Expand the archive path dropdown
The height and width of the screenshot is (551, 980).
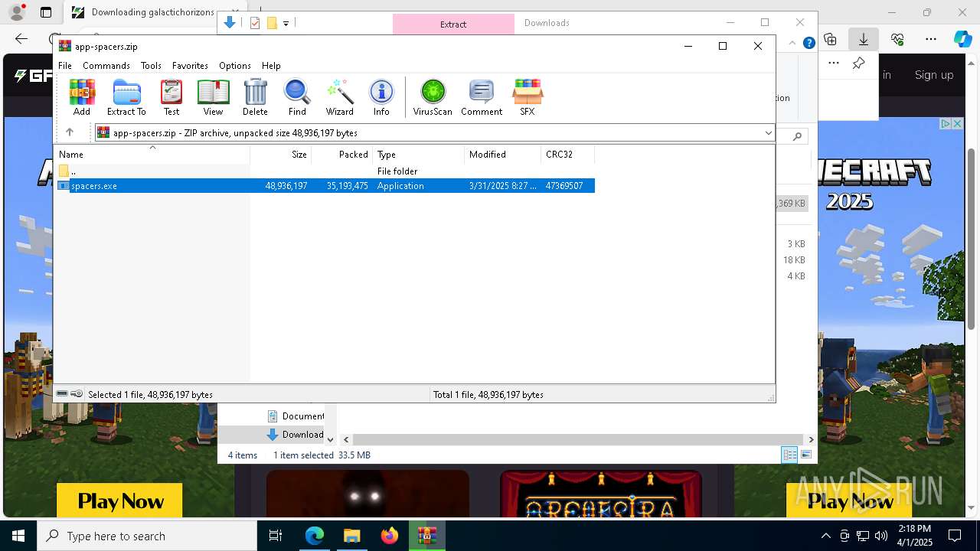[768, 133]
